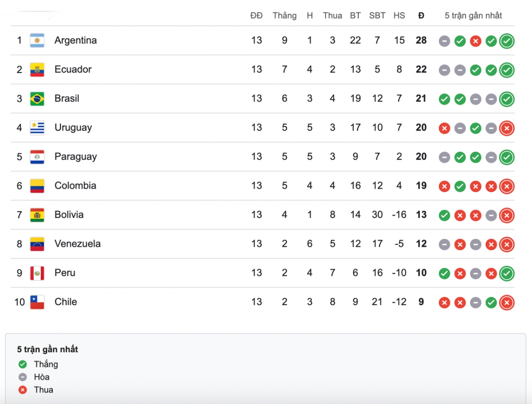
Task: Click Uruguay's latest match loss icon
Action: tap(507, 129)
